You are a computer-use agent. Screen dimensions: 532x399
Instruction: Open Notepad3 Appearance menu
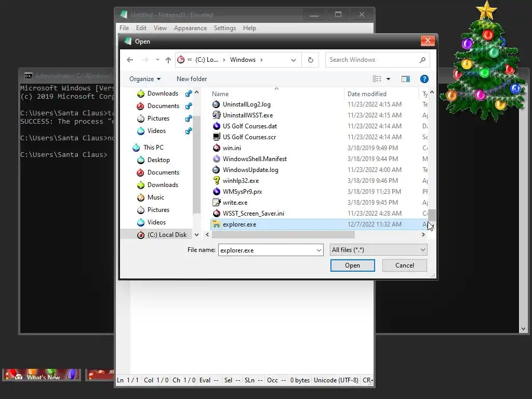click(190, 28)
